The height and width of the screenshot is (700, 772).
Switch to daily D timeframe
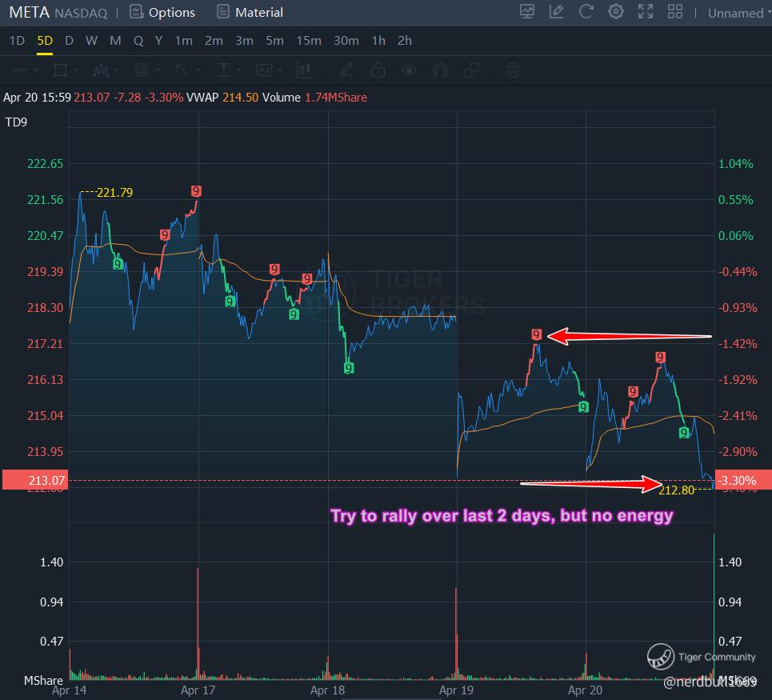point(70,40)
